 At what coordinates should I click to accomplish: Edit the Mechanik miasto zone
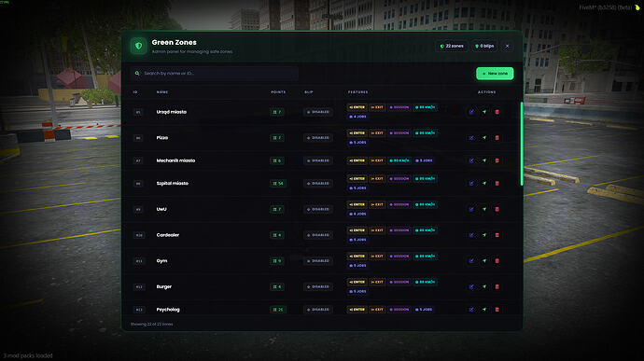(x=471, y=160)
